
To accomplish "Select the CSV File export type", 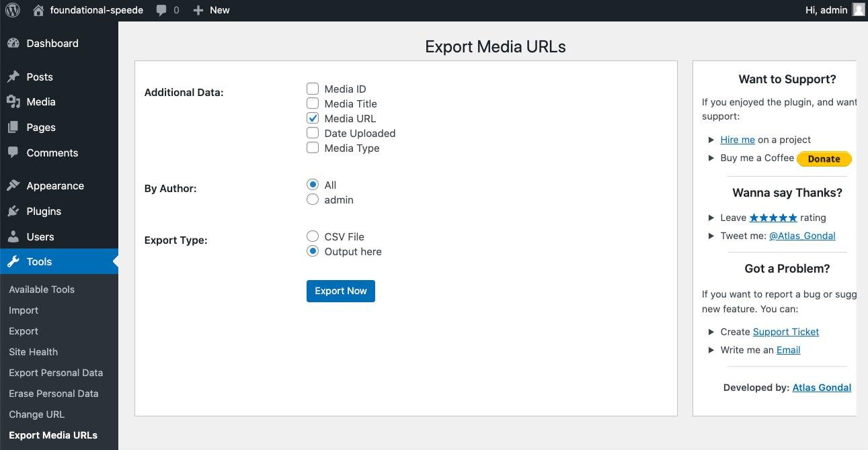I will (313, 236).
